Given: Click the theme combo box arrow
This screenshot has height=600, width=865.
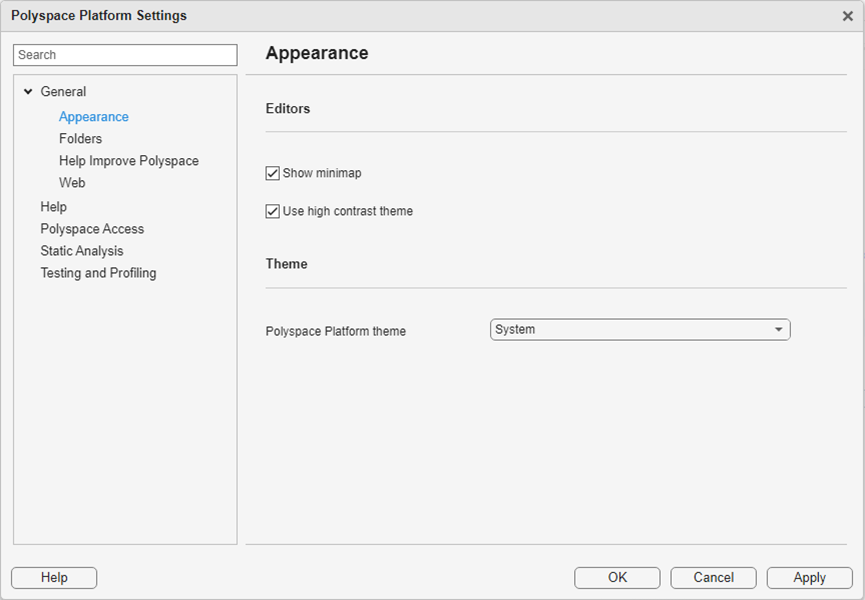Looking at the screenshot, I should tap(778, 328).
